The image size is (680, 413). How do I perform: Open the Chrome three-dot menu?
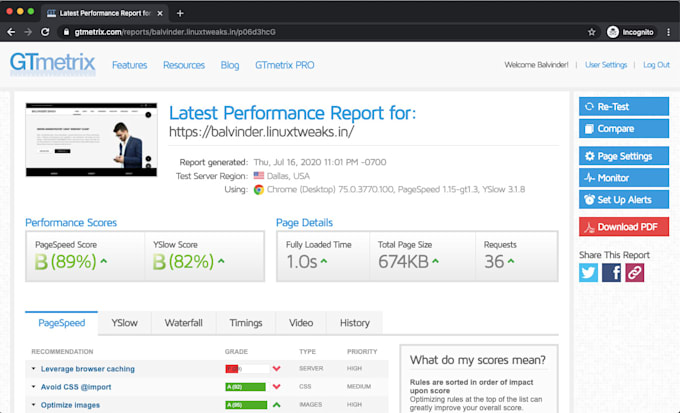tap(668, 32)
